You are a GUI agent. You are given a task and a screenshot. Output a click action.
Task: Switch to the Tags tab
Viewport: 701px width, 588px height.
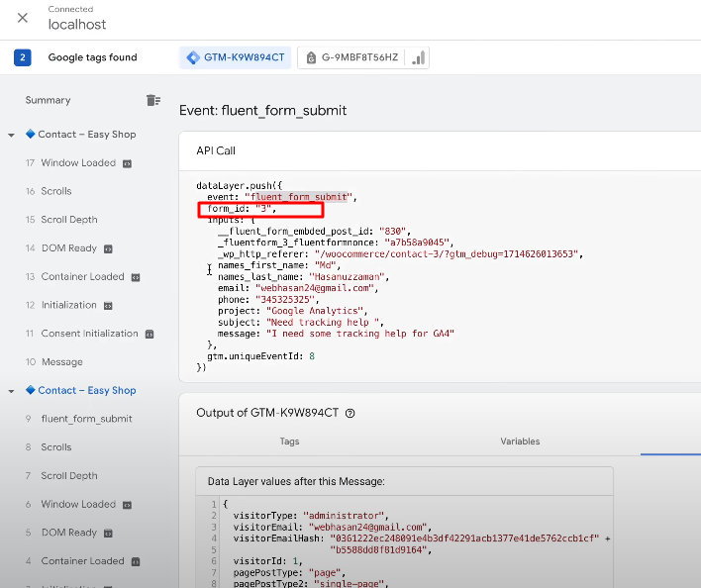click(289, 441)
